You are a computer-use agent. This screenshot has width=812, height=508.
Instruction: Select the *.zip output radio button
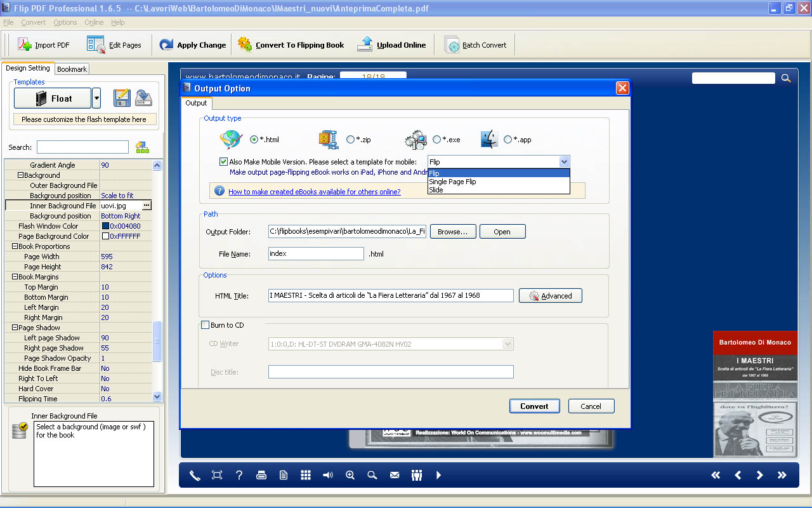[351, 140]
